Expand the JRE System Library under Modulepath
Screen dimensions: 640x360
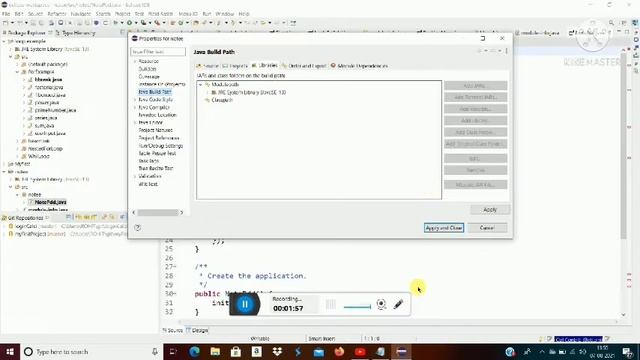[x=207, y=93]
